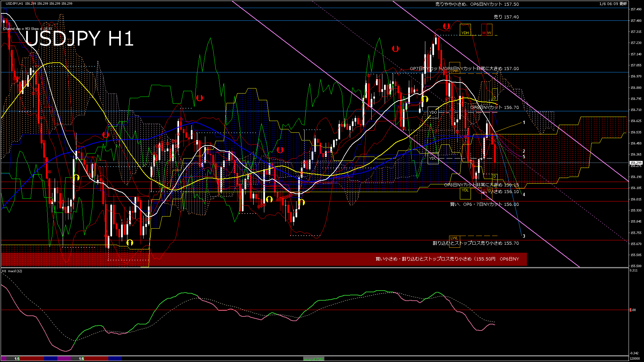Click the red M box beside YDH
Viewport: 644px width, 362px height.
coord(484,30)
